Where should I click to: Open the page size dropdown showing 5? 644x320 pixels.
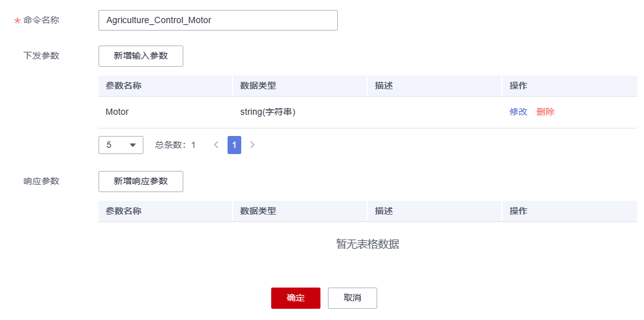tap(121, 145)
